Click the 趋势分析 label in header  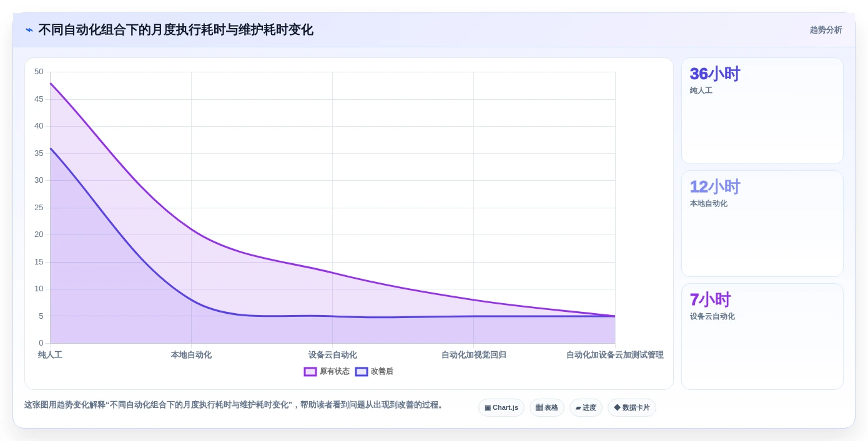click(x=826, y=30)
